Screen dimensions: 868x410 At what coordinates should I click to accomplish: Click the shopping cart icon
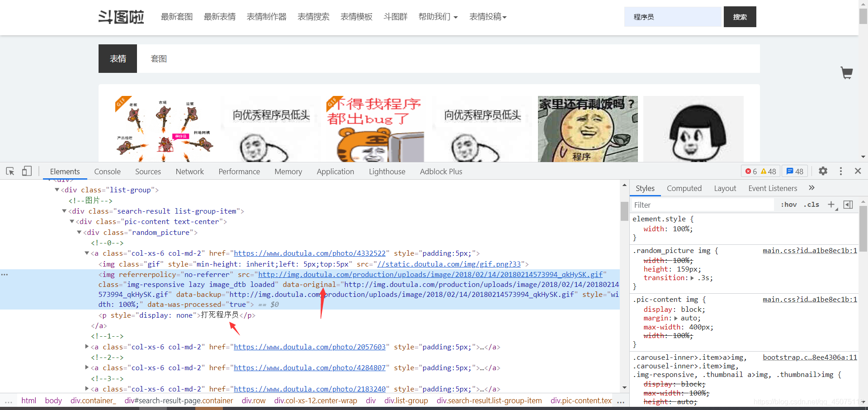pyautogui.click(x=847, y=73)
